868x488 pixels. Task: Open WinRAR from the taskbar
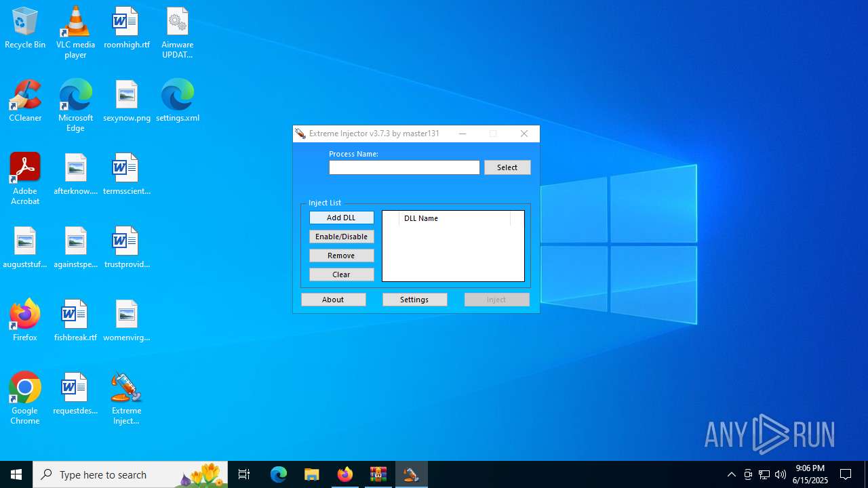(x=378, y=474)
